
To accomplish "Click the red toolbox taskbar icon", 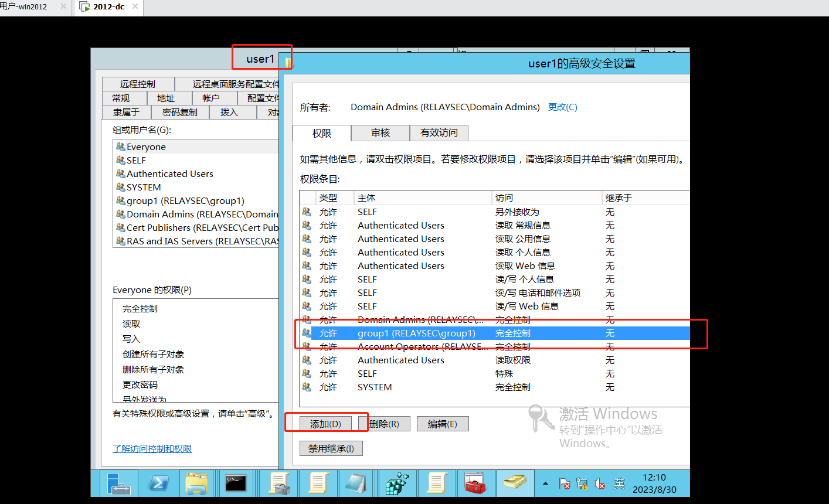I will click(x=474, y=483).
